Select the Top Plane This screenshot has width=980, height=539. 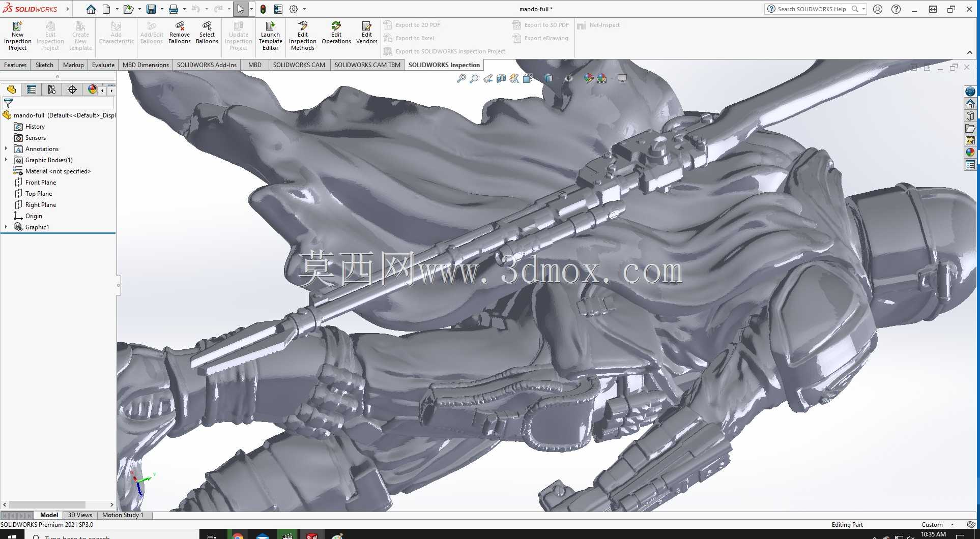[39, 194]
